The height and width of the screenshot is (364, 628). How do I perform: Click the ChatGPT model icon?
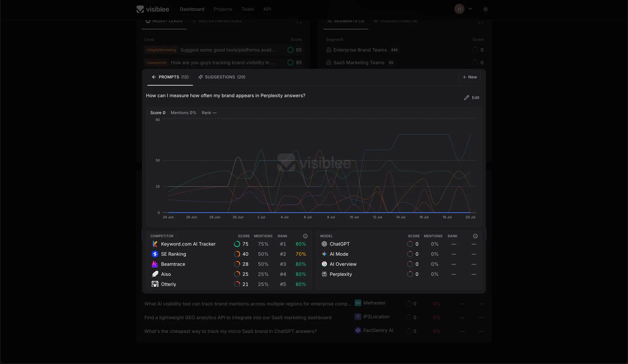(324, 244)
